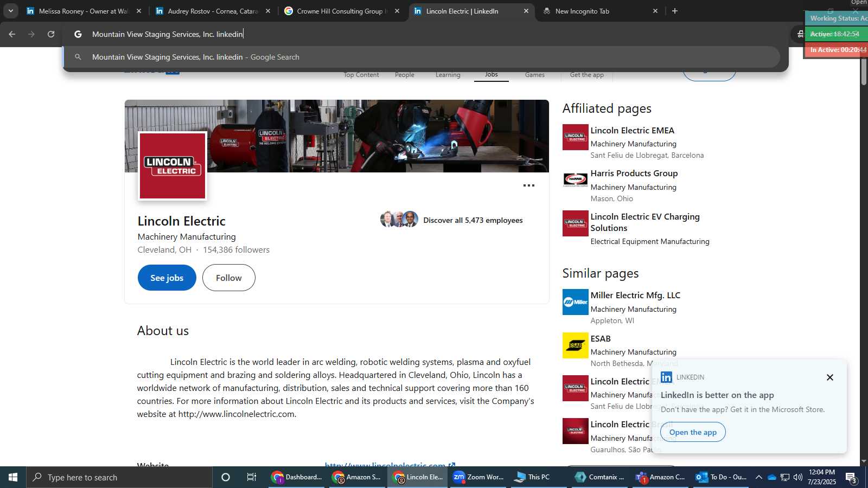Open Lincoln Electric EV Charging Solutions page
The width and height of the screenshot is (868, 488).
645,222
